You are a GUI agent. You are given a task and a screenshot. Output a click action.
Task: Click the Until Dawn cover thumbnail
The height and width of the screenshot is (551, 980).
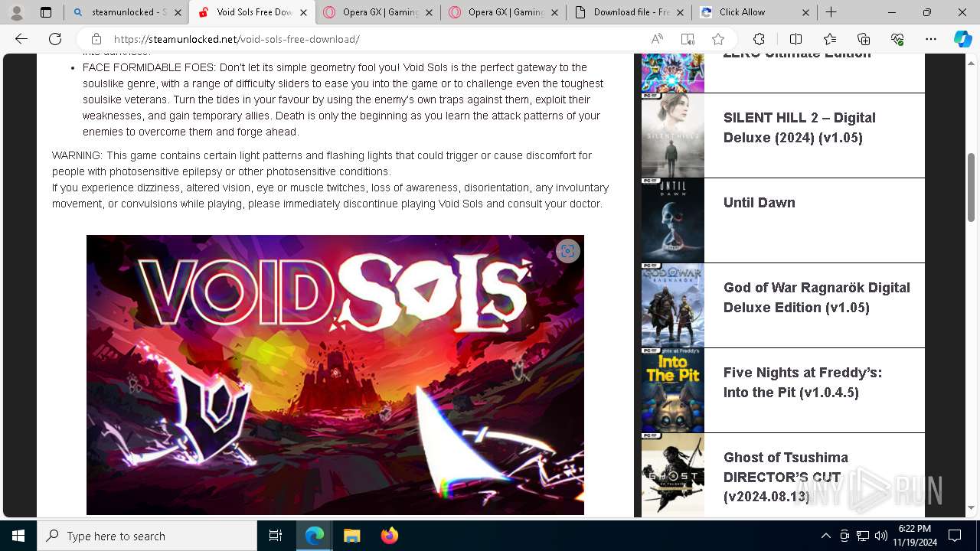click(x=672, y=220)
